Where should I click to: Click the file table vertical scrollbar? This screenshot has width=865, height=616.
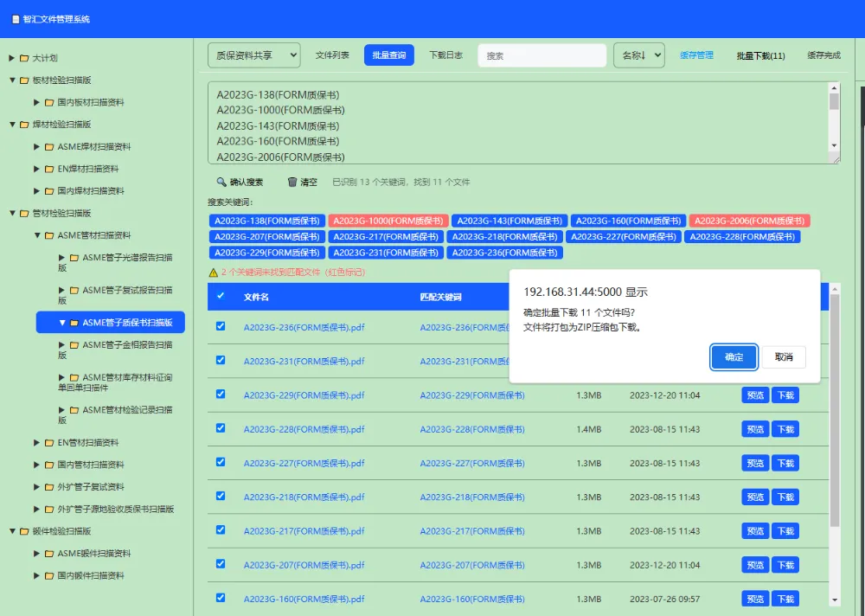[x=834, y=409]
